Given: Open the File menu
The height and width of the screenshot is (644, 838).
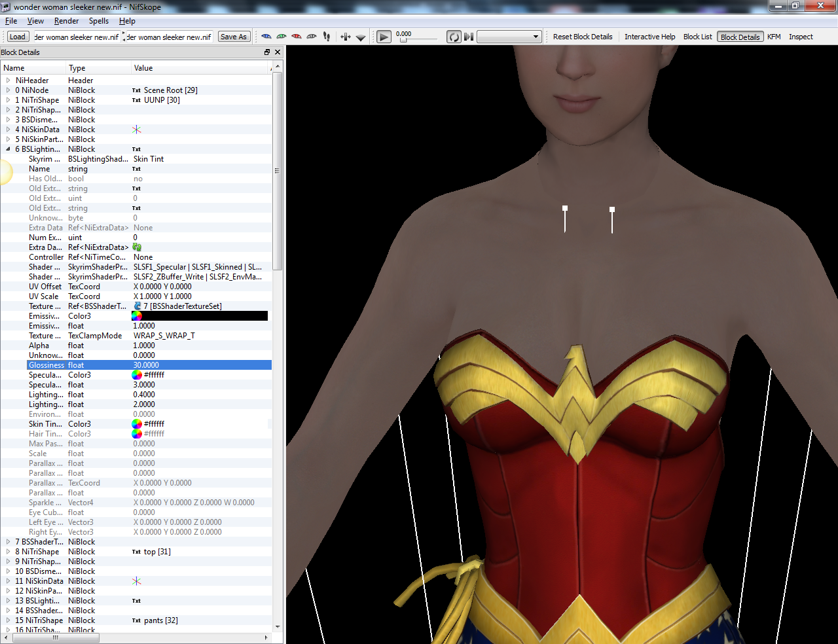Looking at the screenshot, I should [x=11, y=21].
